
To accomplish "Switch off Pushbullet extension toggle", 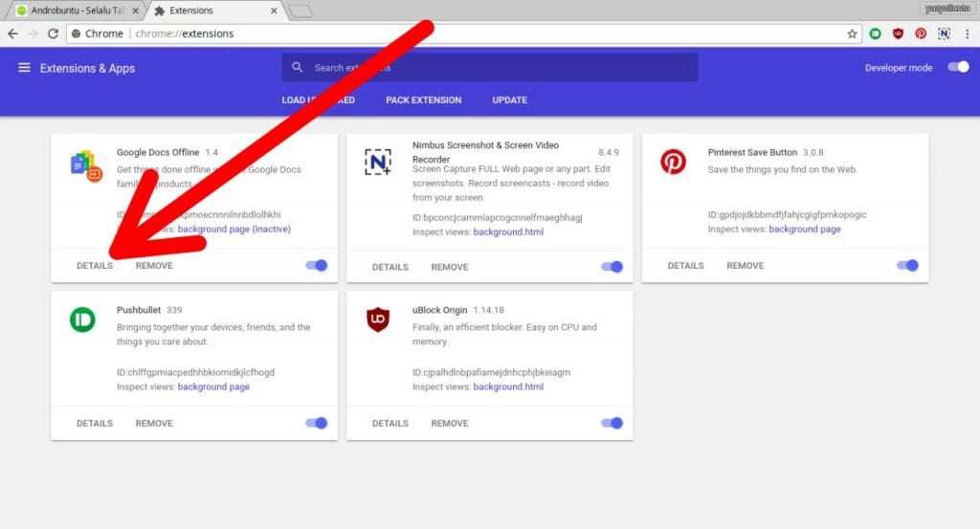I will (x=316, y=423).
